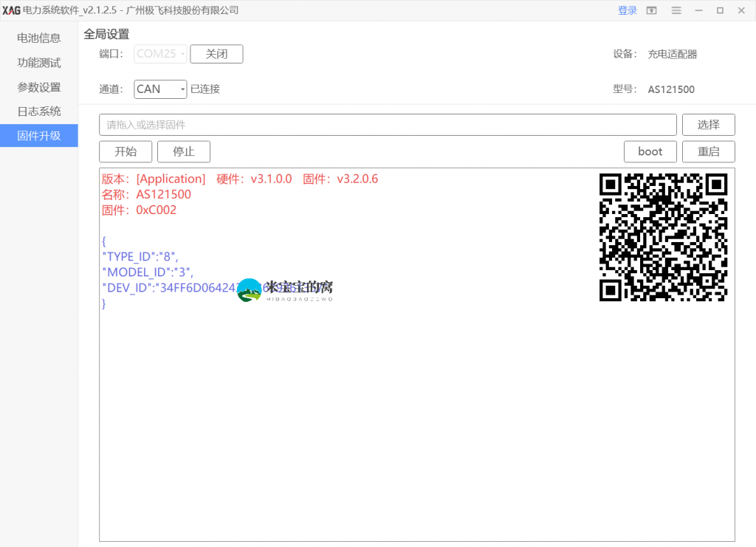
Task: Go to 参数设置 in sidebar
Action: click(x=39, y=87)
